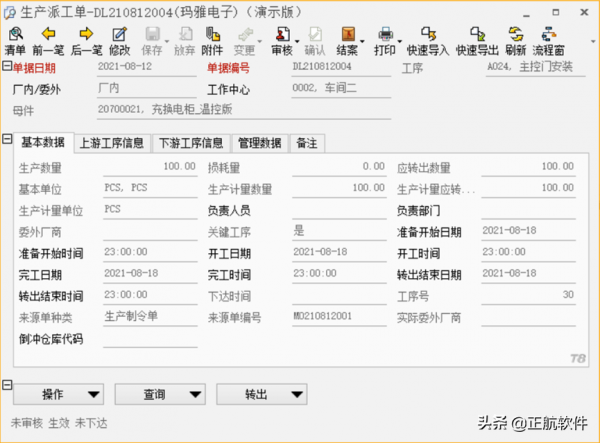The image size is (600, 443).
Task: Open the 转出 dropdown button
Action: click(x=262, y=394)
